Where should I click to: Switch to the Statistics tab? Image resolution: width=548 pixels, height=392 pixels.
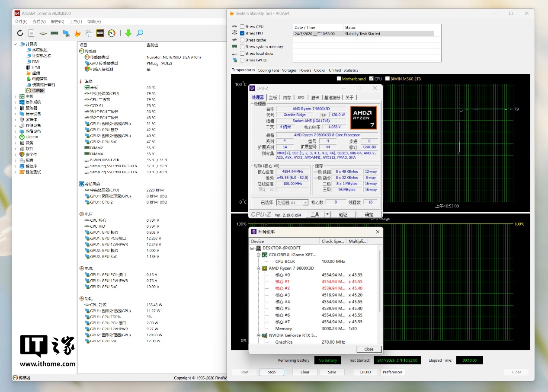click(351, 70)
